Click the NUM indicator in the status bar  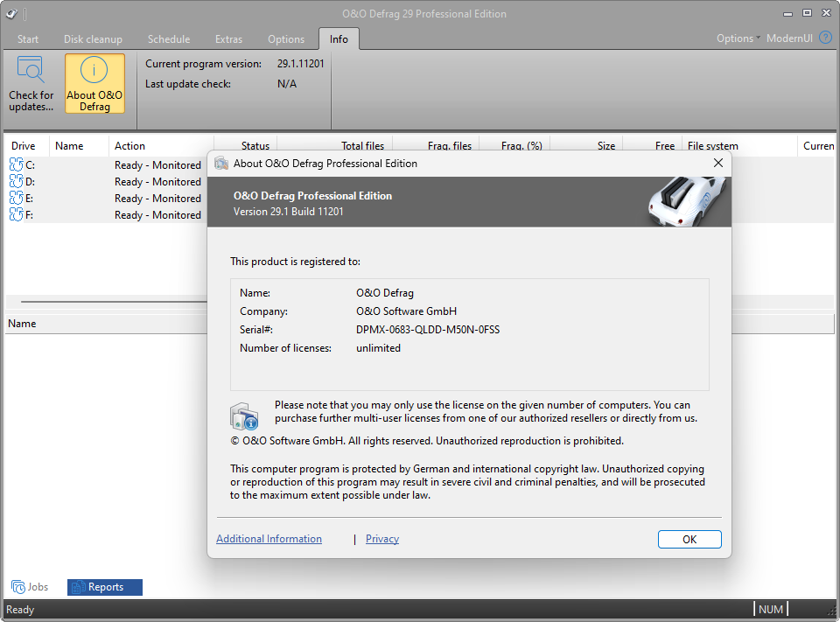coord(770,609)
